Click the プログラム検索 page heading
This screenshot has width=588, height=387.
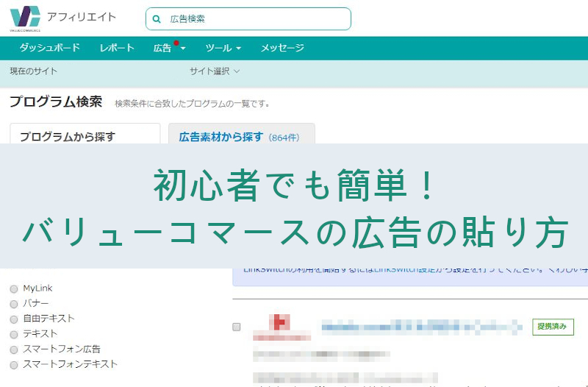(x=56, y=102)
